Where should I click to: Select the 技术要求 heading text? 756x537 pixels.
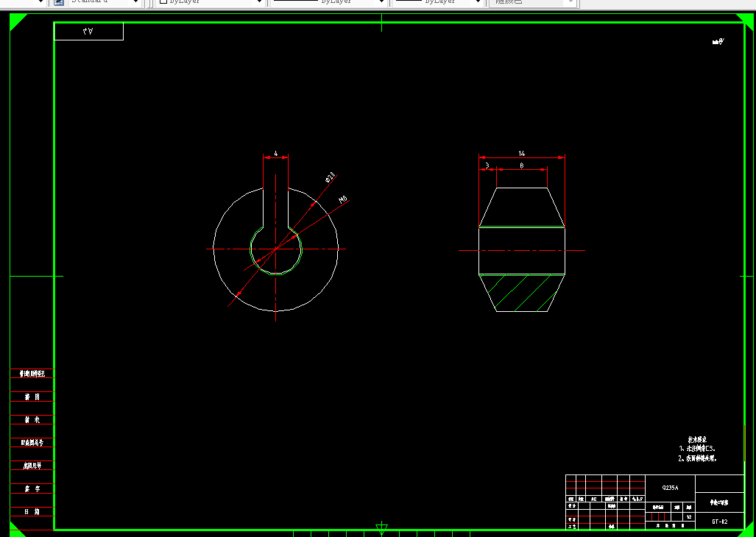[697, 439]
